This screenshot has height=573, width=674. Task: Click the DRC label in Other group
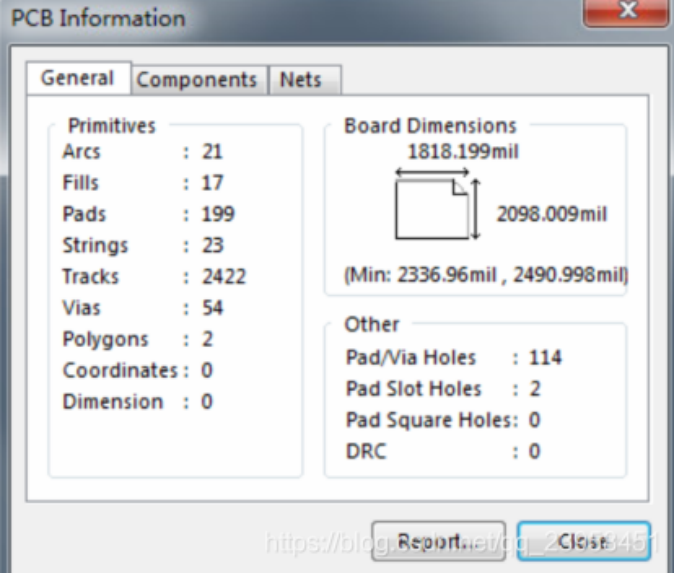click(x=365, y=451)
